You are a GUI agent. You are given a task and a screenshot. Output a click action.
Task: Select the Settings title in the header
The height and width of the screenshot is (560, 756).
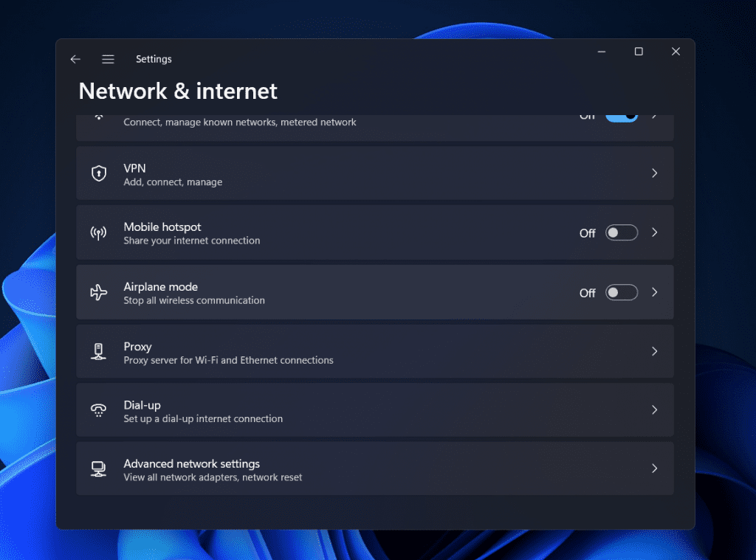click(x=154, y=58)
